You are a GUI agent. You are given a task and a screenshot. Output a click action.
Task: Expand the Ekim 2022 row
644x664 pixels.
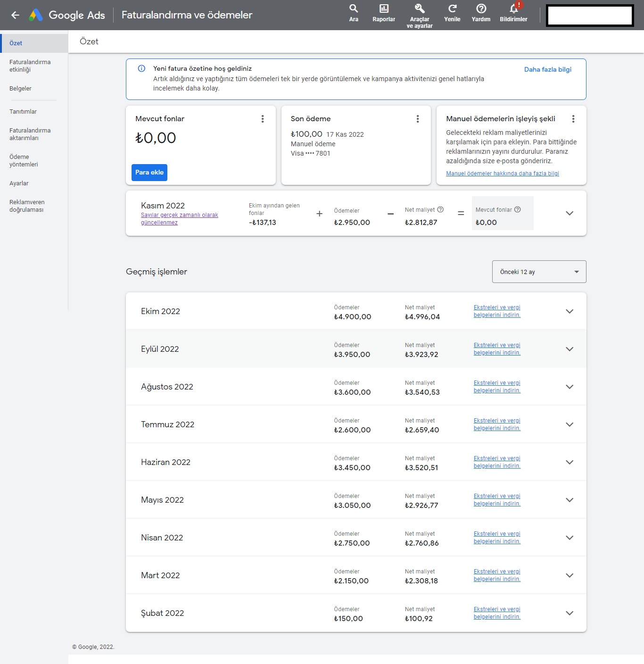pos(570,311)
